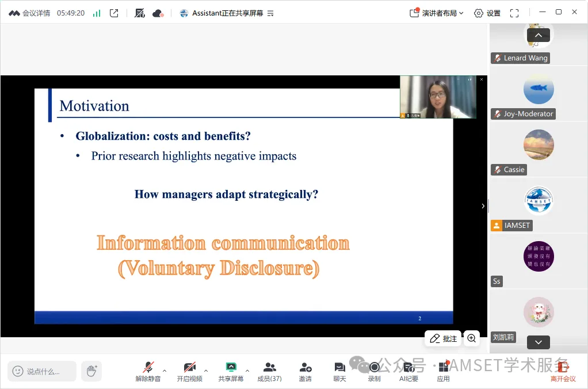The height and width of the screenshot is (389, 588).
Task: Select the IAMSET globe avatar
Action: (539, 200)
